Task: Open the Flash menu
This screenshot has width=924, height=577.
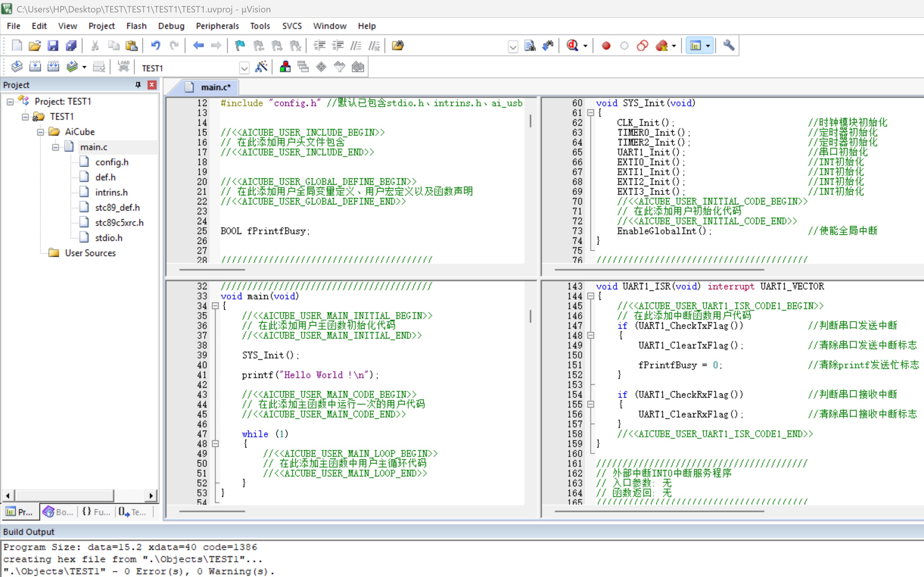Action: coord(136,26)
